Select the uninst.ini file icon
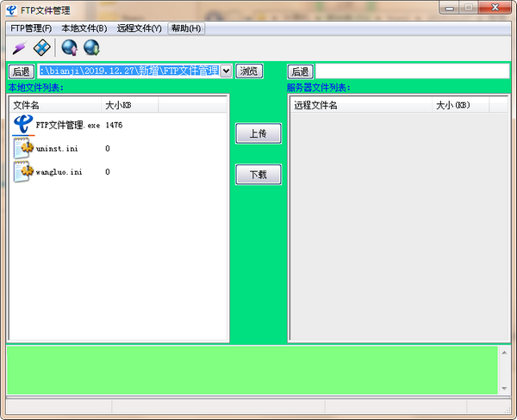The width and height of the screenshot is (517, 420). click(24, 148)
